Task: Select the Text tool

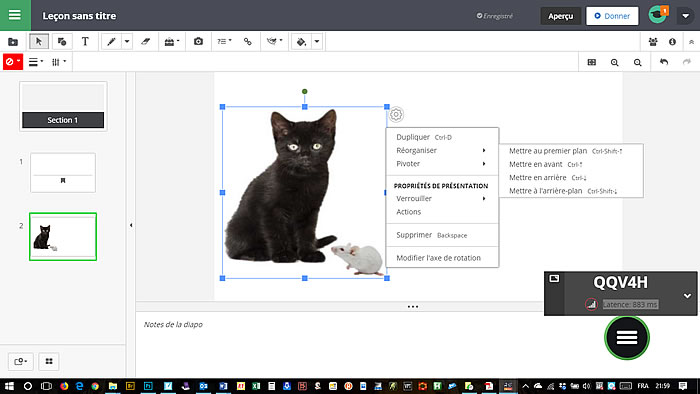Action: tap(85, 41)
